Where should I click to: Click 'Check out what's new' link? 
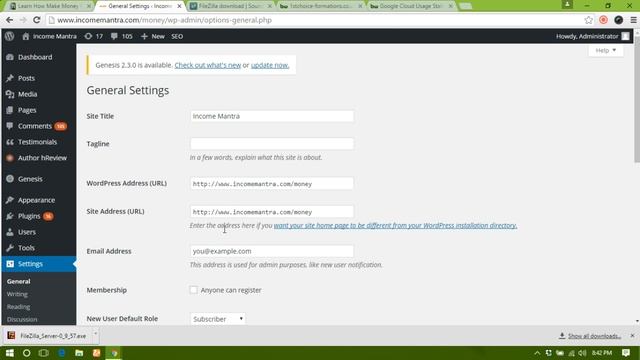pos(208,65)
